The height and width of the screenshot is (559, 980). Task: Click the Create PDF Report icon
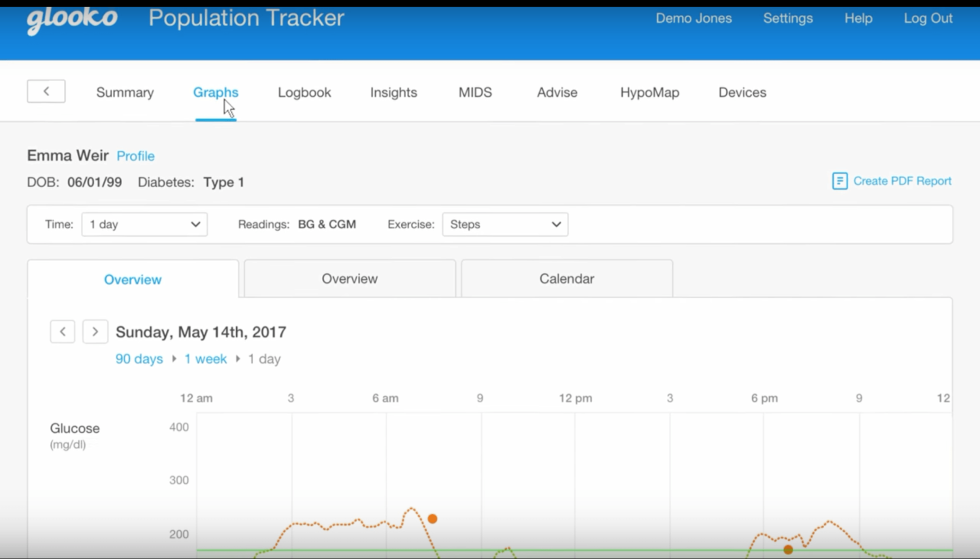pyautogui.click(x=839, y=181)
